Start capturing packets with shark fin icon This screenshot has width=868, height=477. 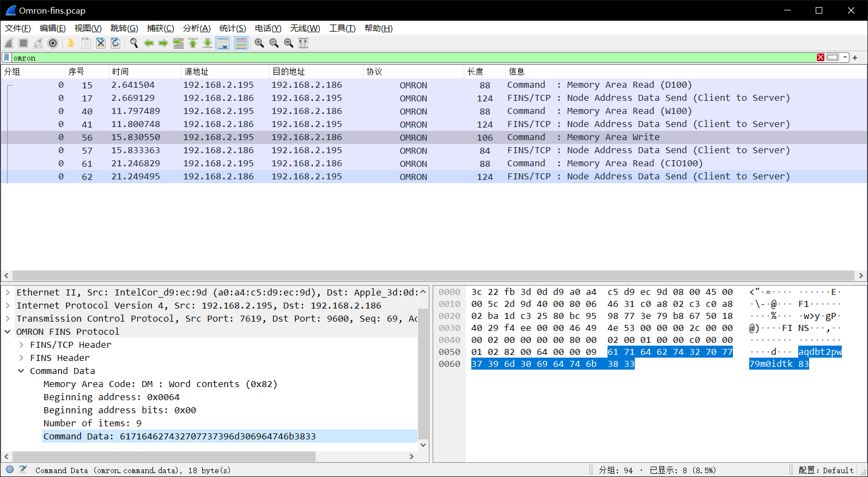point(9,43)
